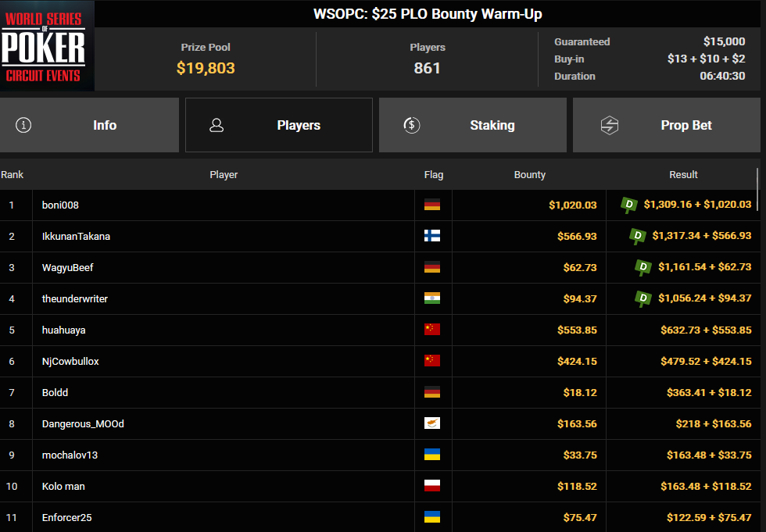Click the $94.37 bounty value
The width and height of the screenshot is (766, 532).
click(x=580, y=298)
